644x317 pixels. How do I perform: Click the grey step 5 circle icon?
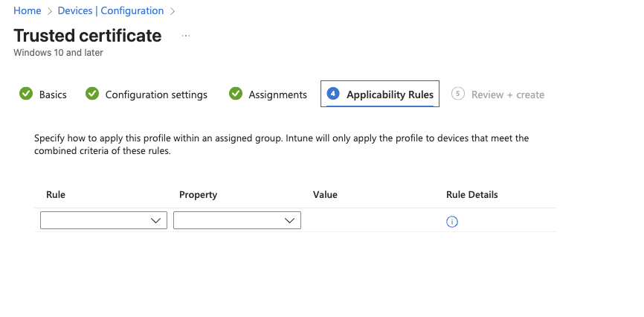(x=457, y=94)
